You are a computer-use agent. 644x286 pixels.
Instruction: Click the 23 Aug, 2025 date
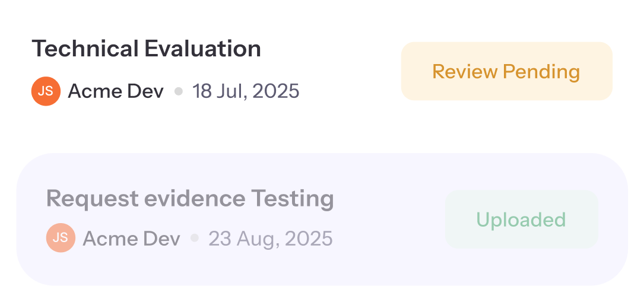coord(270,239)
